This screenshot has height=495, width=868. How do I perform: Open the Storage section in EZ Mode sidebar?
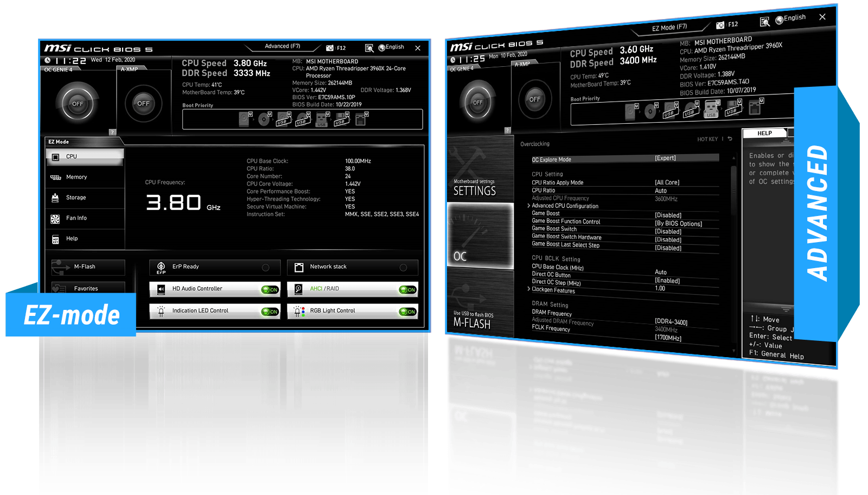click(85, 198)
